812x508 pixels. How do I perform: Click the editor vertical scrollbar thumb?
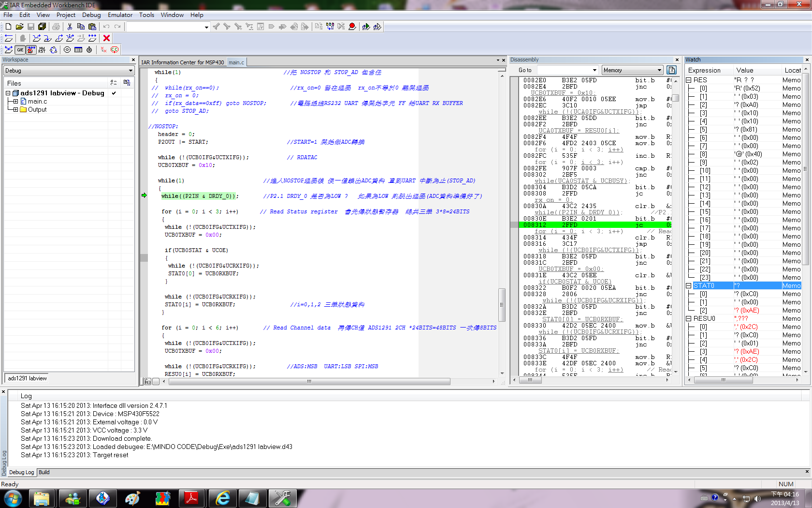(502, 305)
